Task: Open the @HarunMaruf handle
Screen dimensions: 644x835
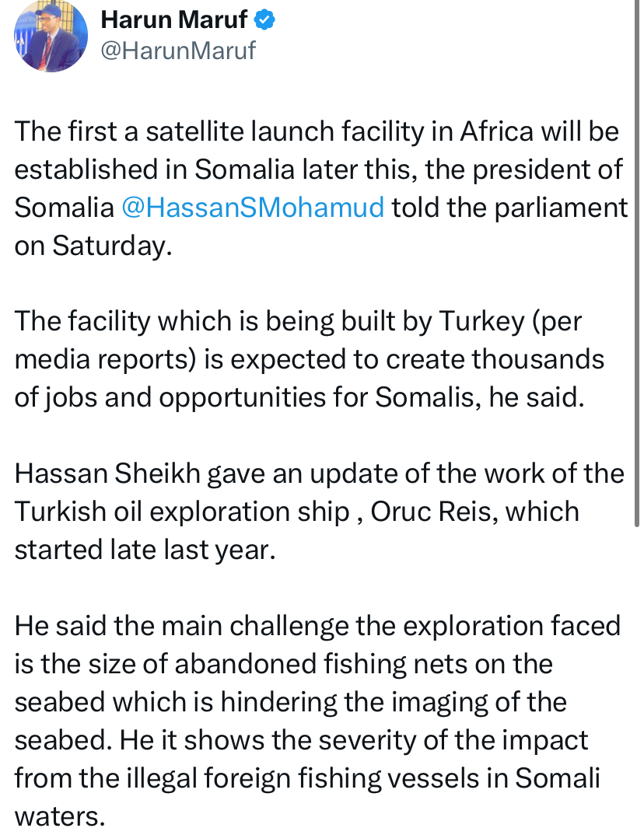Action: point(178,51)
